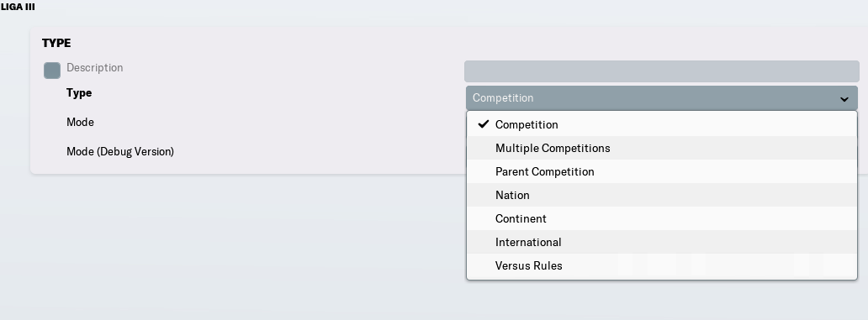
Task: Click the disabled Description input field
Action: 662,71
